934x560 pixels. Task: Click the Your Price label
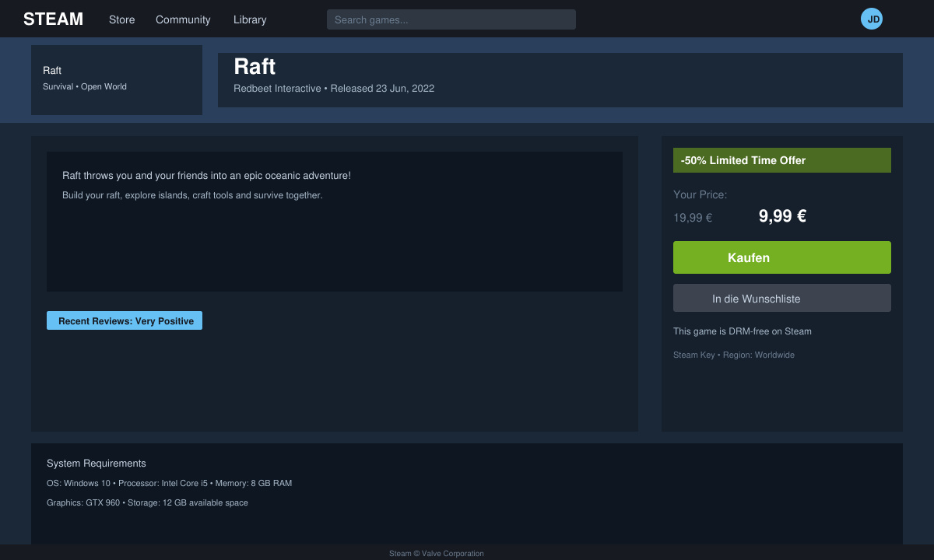700,194
